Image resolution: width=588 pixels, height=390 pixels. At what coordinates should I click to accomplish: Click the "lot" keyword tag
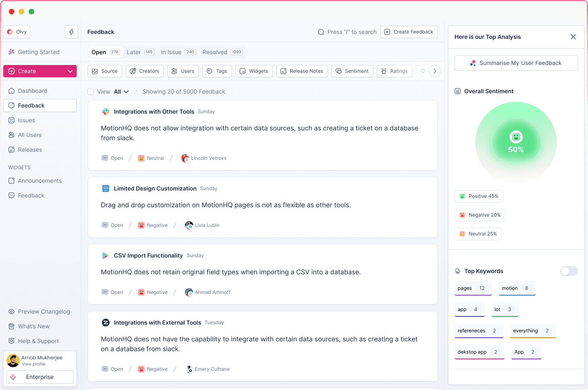(505, 309)
